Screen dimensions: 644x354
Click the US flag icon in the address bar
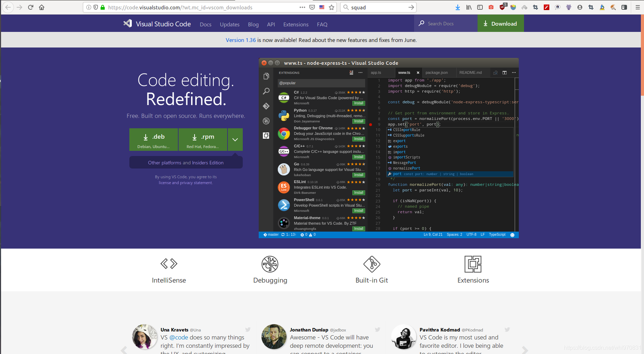[322, 7]
